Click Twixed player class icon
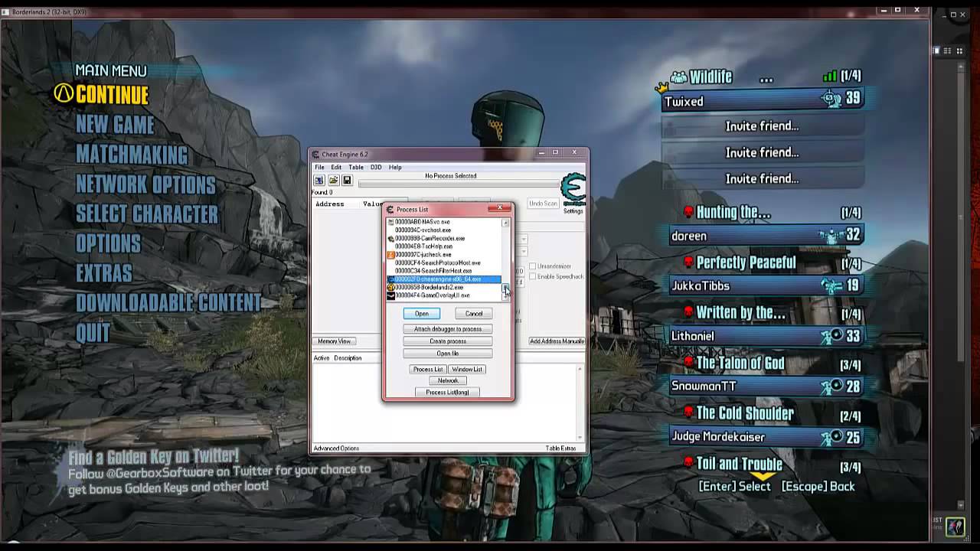The image size is (980, 551). point(831,99)
